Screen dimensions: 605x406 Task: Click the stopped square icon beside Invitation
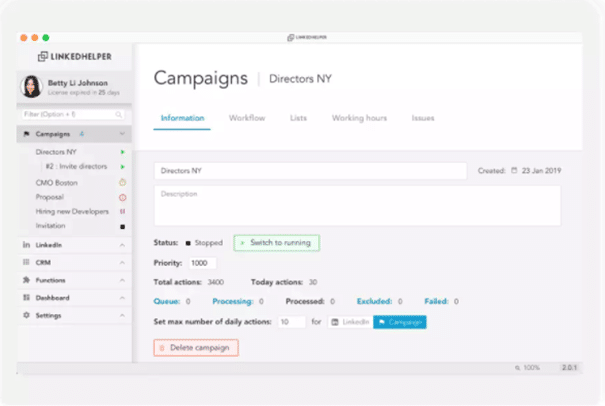pyautogui.click(x=122, y=227)
